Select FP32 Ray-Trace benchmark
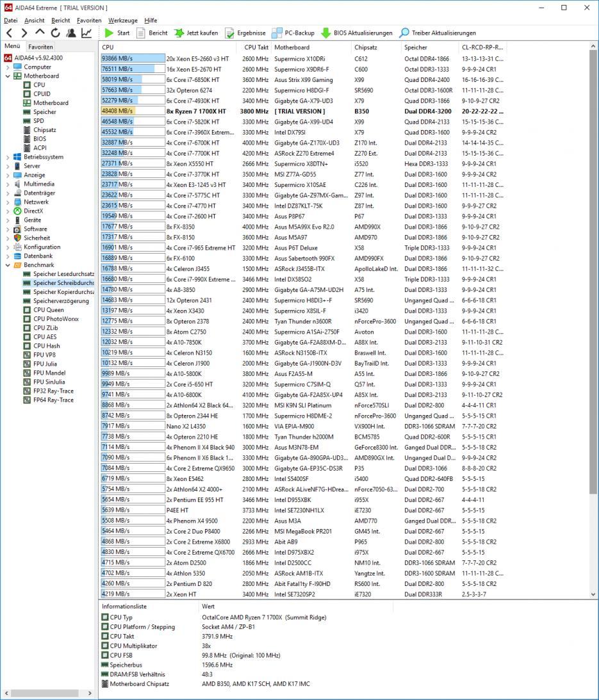 pyautogui.click(x=53, y=391)
